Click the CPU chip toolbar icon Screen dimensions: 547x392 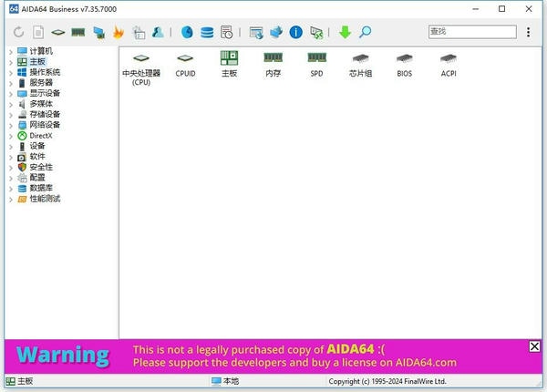click(58, 33)
